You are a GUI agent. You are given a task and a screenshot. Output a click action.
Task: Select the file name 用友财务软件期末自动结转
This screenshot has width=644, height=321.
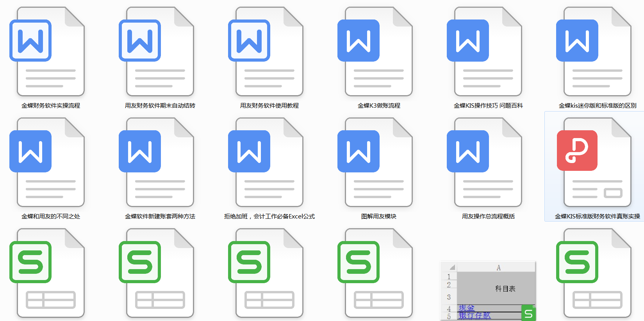tap(160, 106)
